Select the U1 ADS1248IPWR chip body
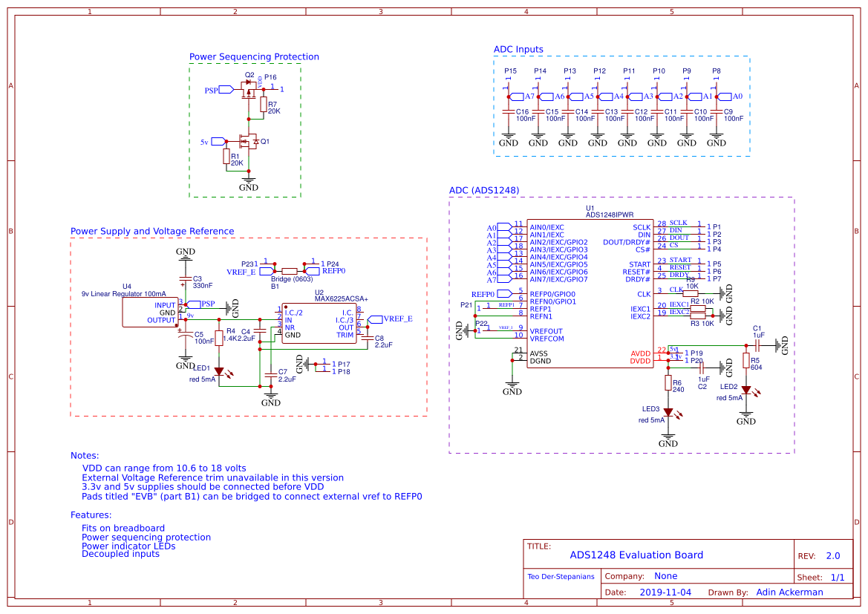The image size is (868, 614). [590, 293]
